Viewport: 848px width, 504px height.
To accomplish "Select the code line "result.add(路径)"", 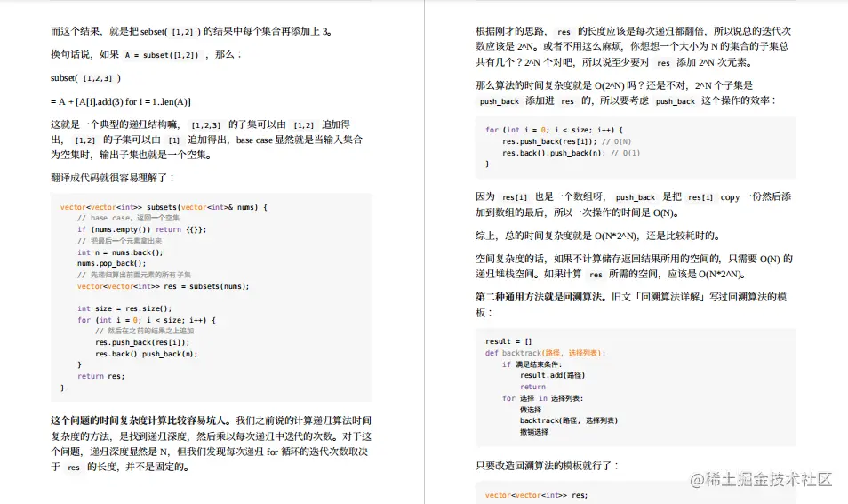I will coord(552,375).
